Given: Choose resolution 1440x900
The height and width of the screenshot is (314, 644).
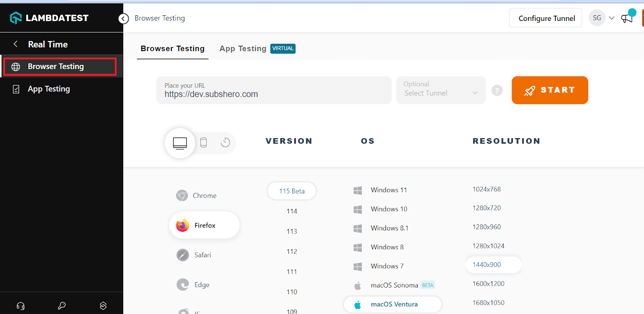Looking at the screenshot, I should pyautogui.click(x=493, y=265).
